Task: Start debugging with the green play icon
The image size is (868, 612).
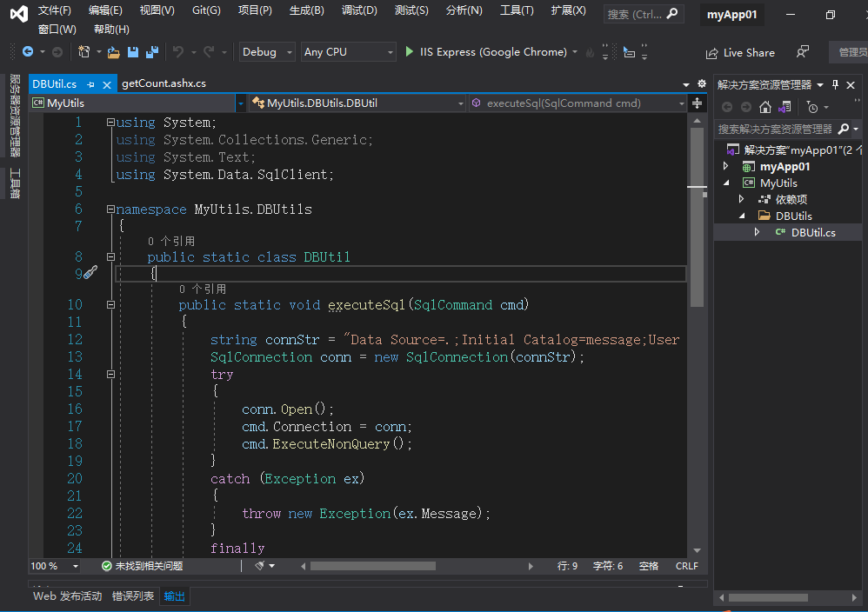Action: 409,52
